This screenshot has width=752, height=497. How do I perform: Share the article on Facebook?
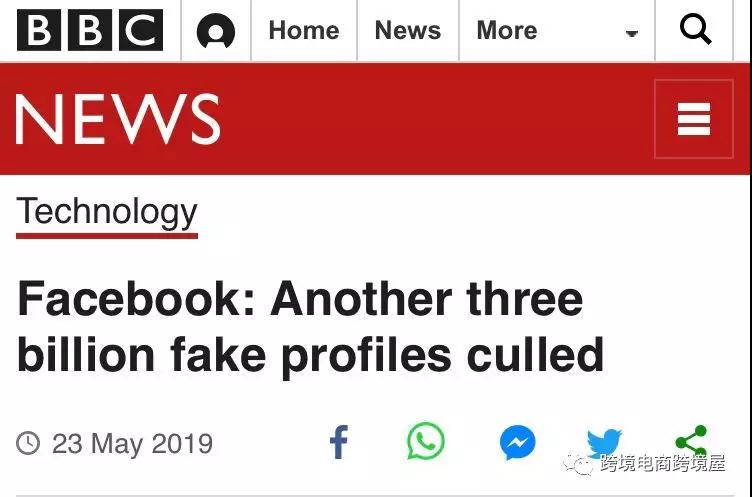pos(339,442)
